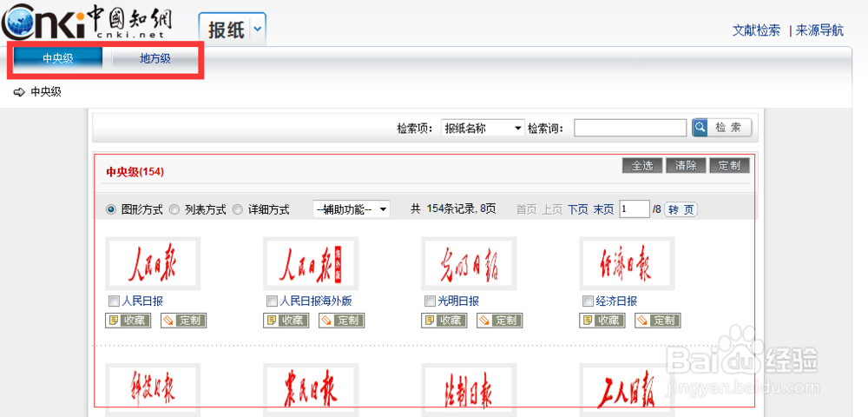Open the 辅助功能 dropdown
Image resolution: width=868 pixels, height=417 pixels.
352,209
